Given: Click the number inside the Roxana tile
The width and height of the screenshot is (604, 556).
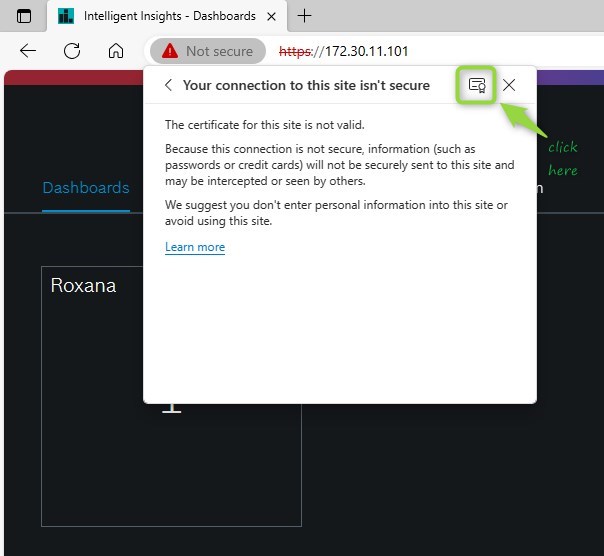Looking at the screenshot, I should pyautogui.click(x=172, y=405).
